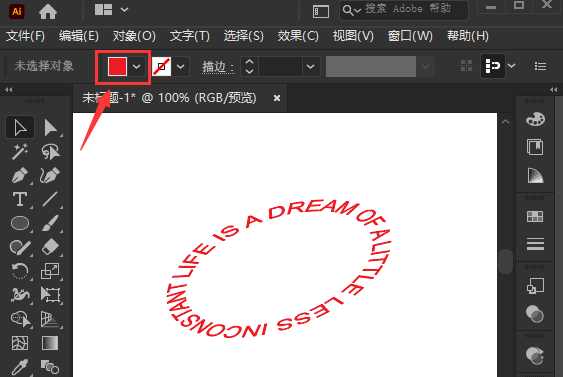563x377 pixels.
Task: Close the 未标题-1 document tab
Action: tap(276, 98)
